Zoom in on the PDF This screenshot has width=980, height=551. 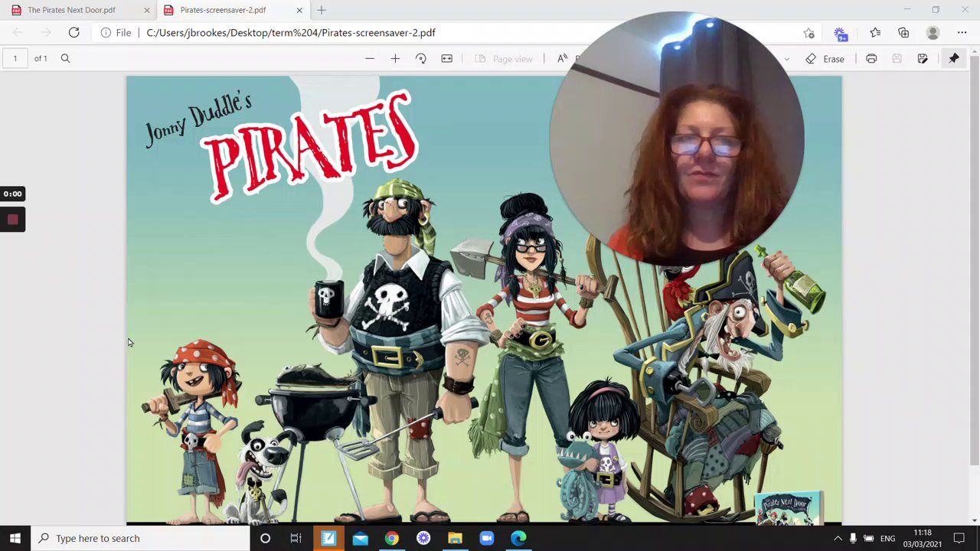pos(395,58)
